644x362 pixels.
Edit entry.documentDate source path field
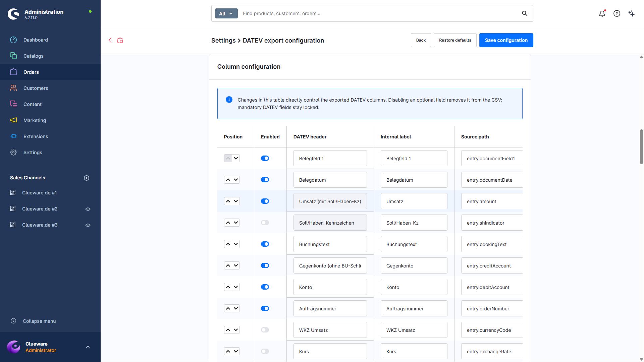coord(492,180)
